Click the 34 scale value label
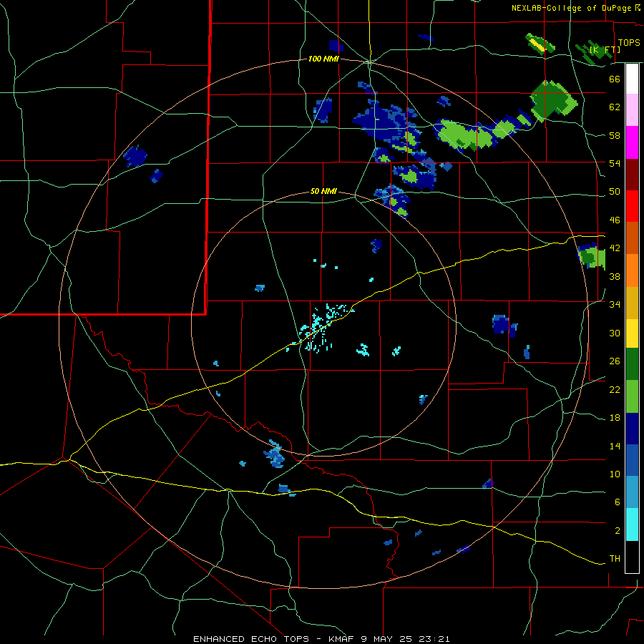This screenshot has width=644, height=644. coord(615,305)
